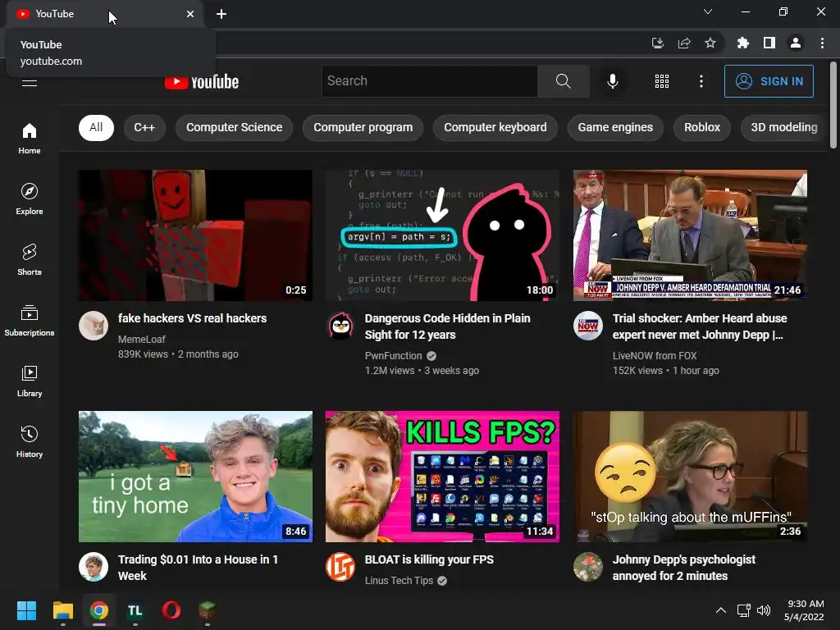Click the SIGN IN button
The image size is (840, 630).
click(769, 81)
